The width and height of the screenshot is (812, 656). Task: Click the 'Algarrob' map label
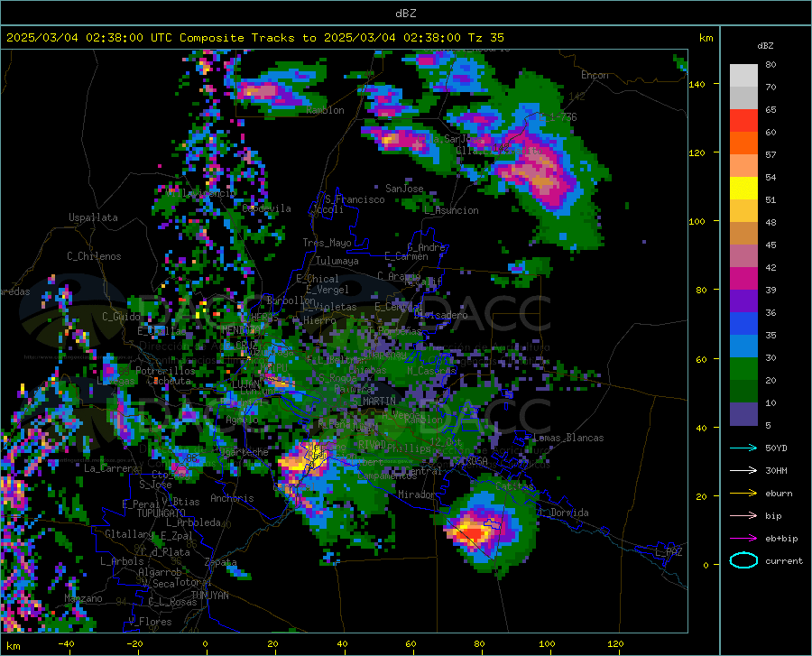[x=160, y=572]
